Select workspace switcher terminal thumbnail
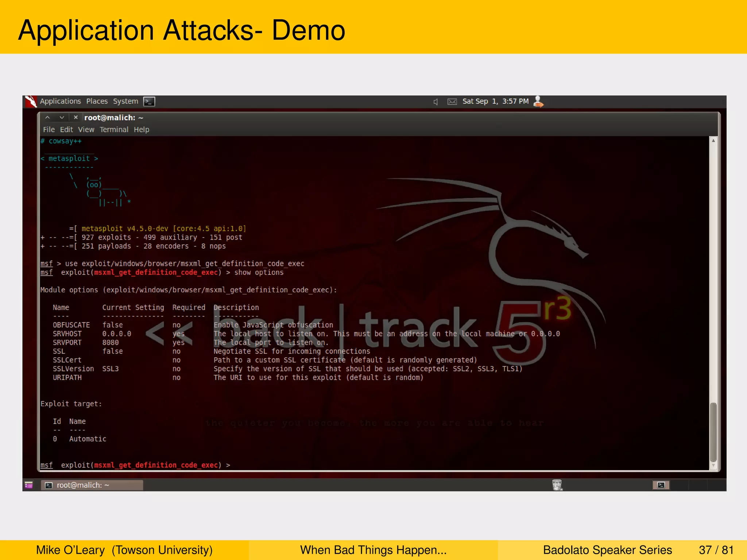 pos(661,485)
